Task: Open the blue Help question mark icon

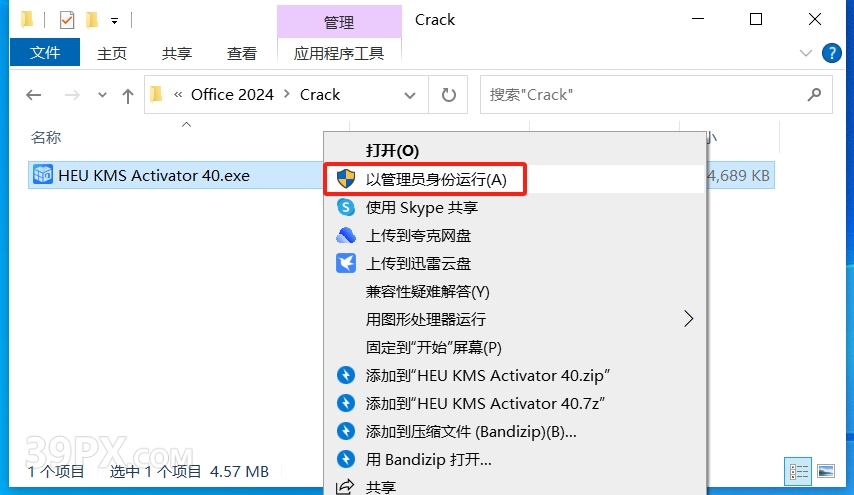Action: (832, 53)
